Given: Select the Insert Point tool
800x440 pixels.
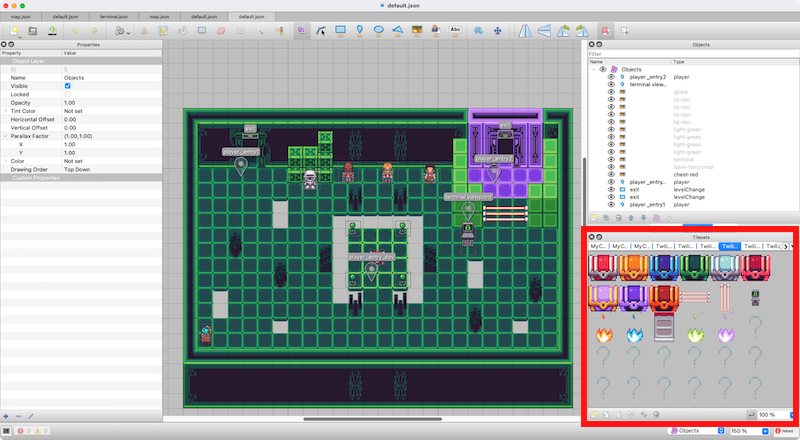Looking at the screenshot, I should tap(359, 31).
